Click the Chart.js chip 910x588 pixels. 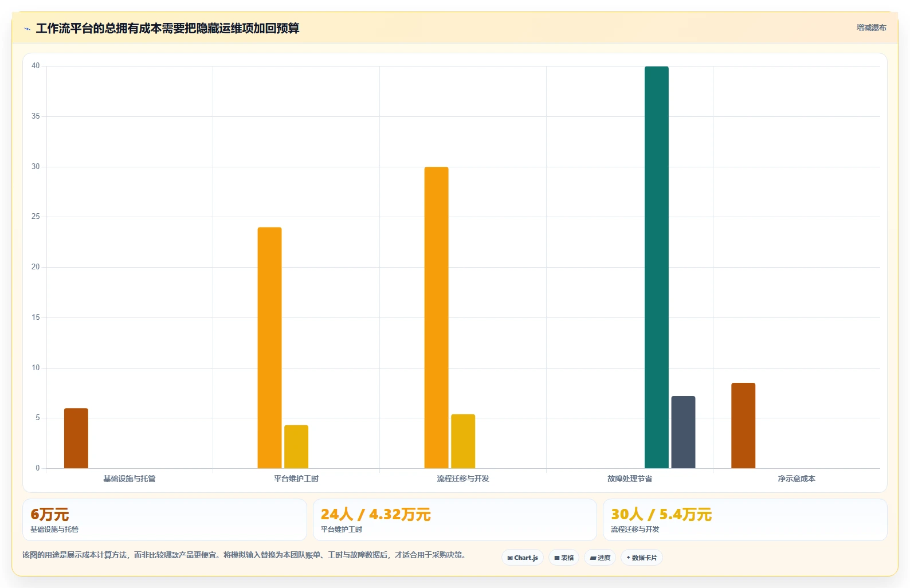click(523, 558)
